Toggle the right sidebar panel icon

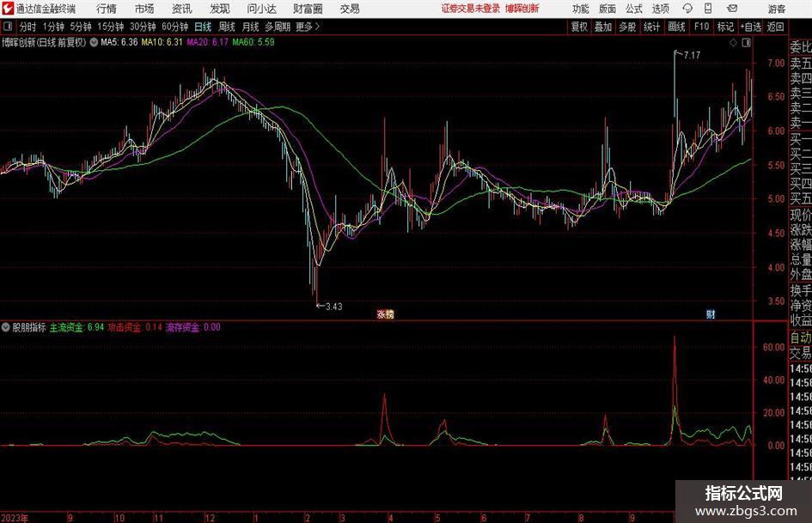746,43
